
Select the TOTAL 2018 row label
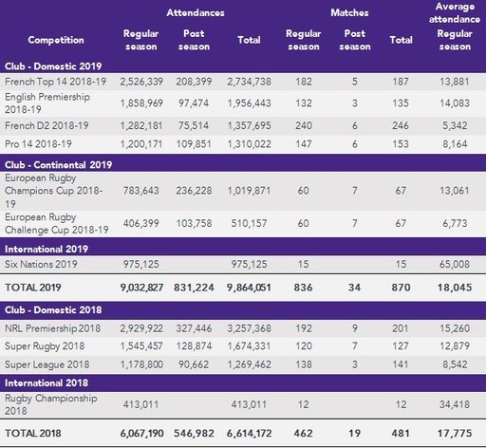[x=33, y=433]
